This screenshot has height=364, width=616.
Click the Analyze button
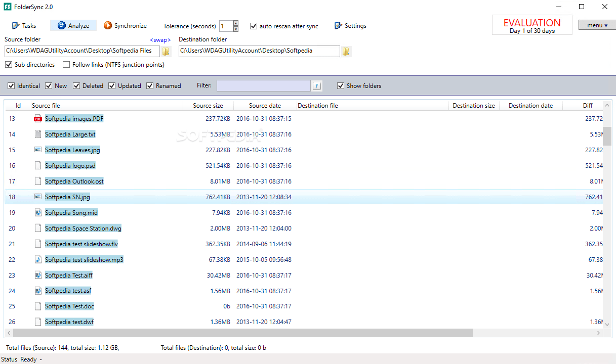(73, 26)
